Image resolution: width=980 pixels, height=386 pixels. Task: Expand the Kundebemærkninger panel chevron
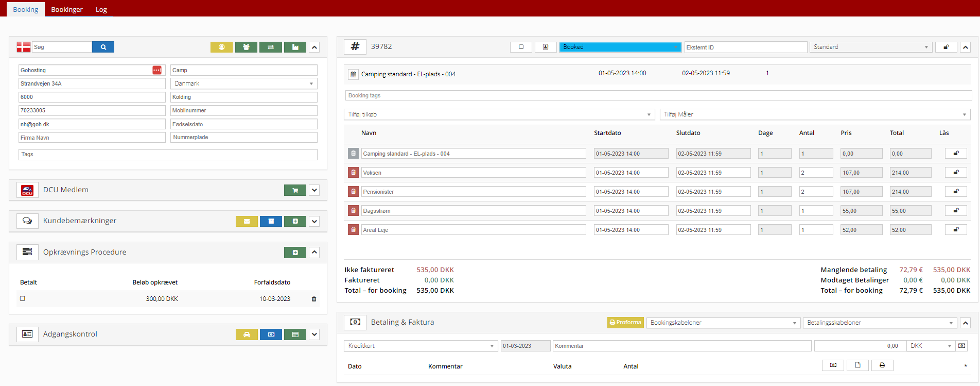tap(314, 221)
